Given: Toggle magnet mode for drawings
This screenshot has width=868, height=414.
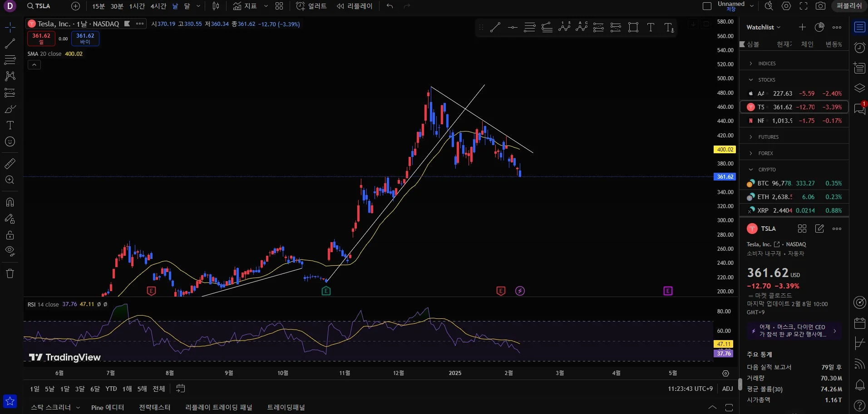Looking at the screenshot, I should point(10,202).
